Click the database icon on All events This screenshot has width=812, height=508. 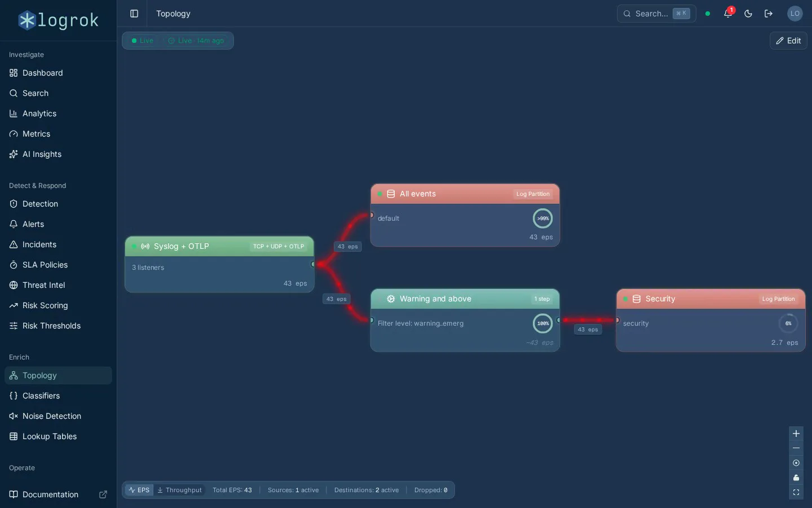coord(391,194)
